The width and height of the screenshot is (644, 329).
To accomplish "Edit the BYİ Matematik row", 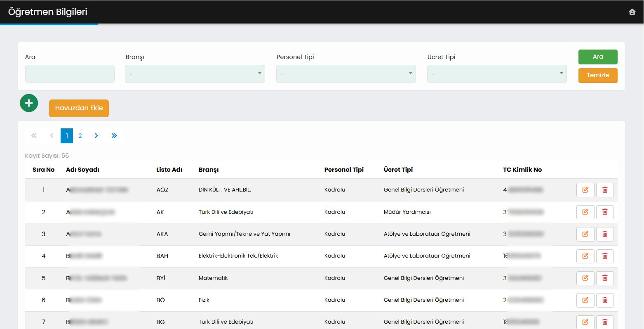I will coord(585,278).
